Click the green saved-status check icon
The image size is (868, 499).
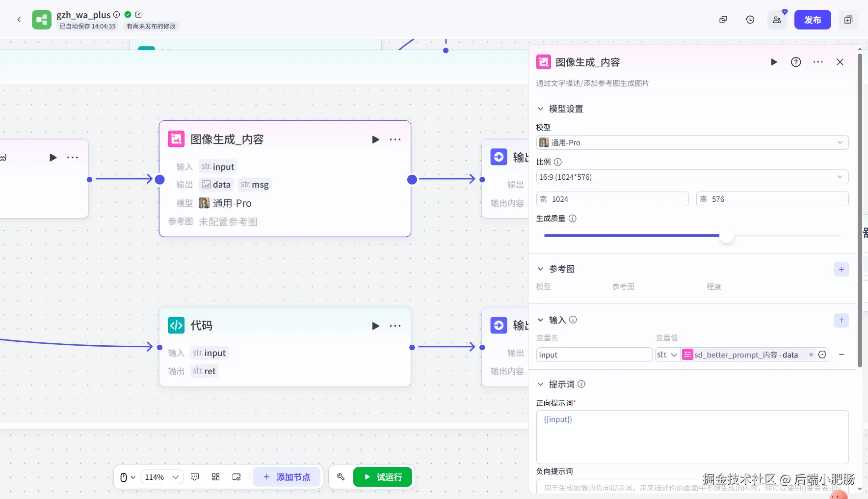[128, 15]
